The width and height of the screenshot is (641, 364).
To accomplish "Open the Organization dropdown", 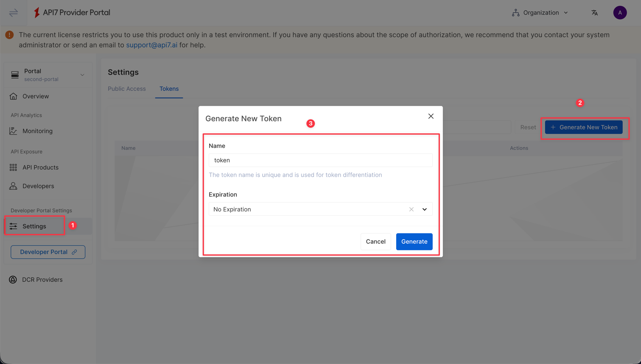I will pos(540,12).
